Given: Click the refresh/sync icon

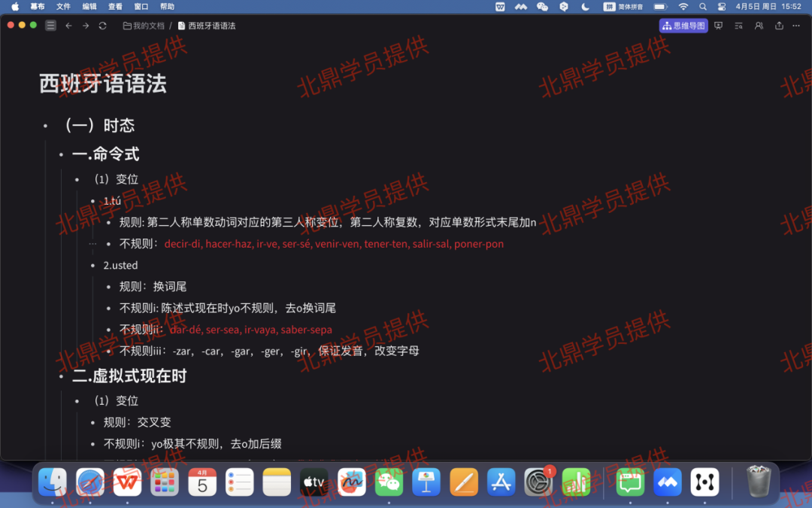Looking at the screenshot, I should click(x=102, y=26).
